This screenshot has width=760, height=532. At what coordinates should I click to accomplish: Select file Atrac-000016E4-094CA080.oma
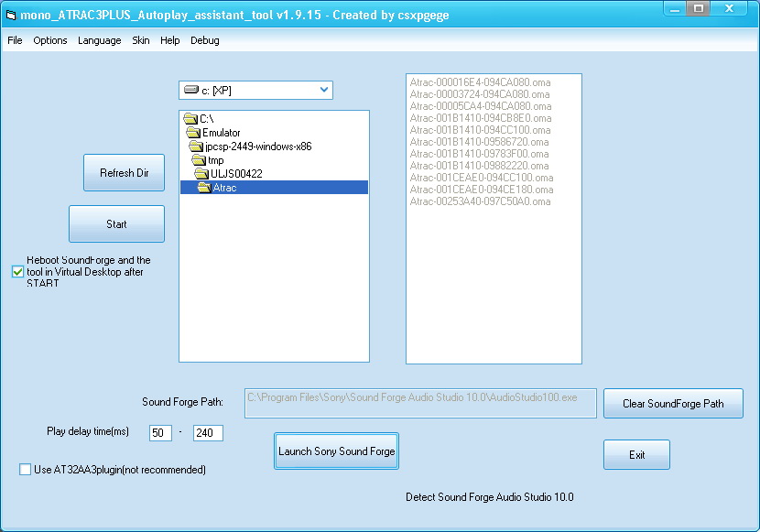tap(481, 82)
